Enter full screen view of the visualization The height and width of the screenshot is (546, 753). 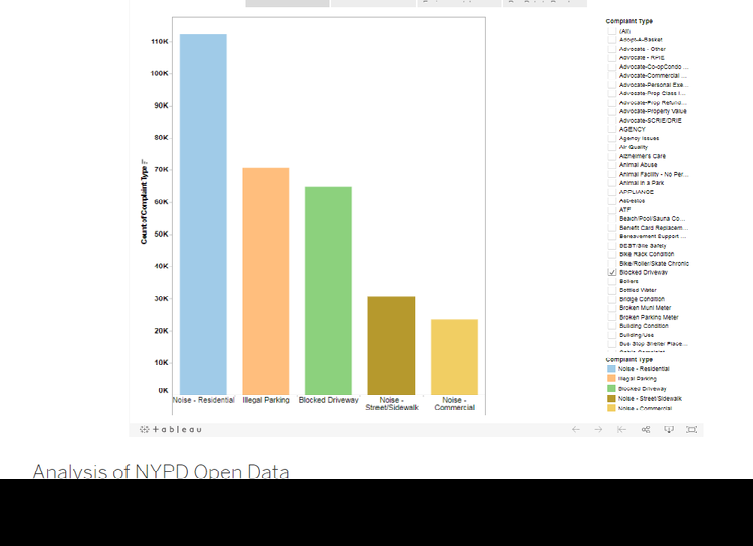pos(692,429)
